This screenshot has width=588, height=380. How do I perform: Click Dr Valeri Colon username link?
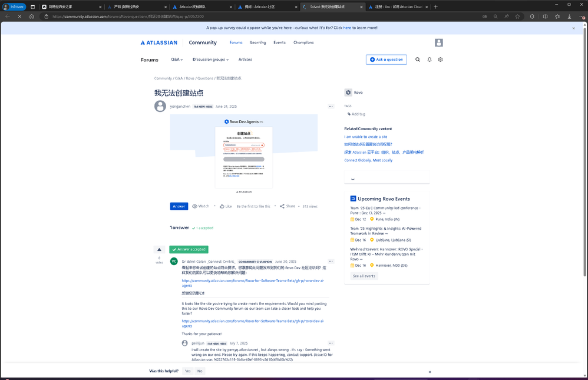pyautogui.click(x=209, y=262)
